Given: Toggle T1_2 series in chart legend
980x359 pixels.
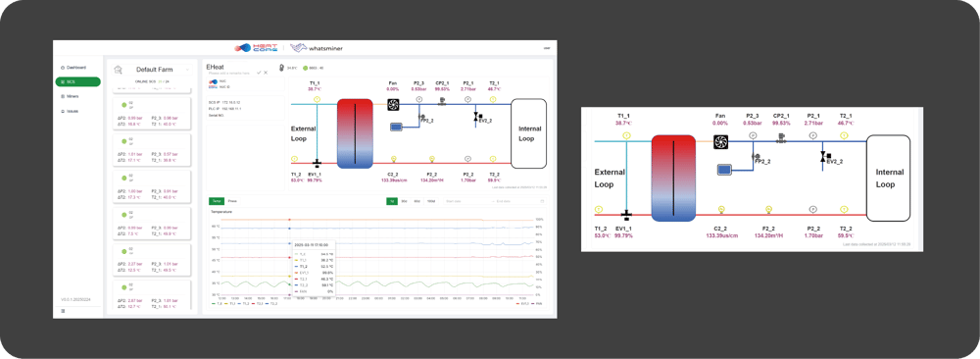Looking at the screenshot, I should tap(242, 303).
